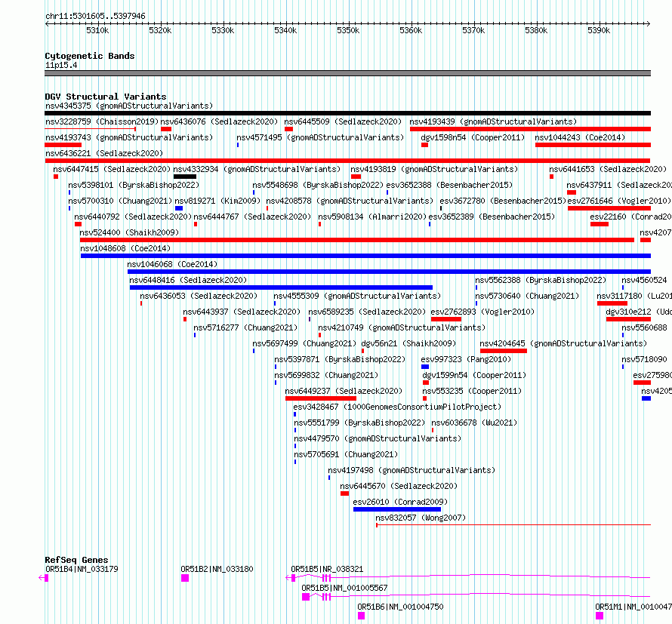Select the OR51B6 gene exon box
The image size is (672, 624).
pos(361,616)
